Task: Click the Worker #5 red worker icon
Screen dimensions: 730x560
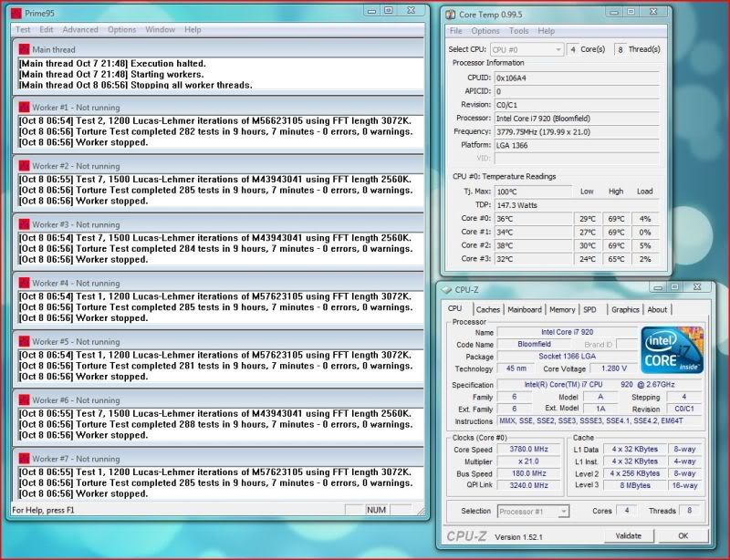Action: 24,341
